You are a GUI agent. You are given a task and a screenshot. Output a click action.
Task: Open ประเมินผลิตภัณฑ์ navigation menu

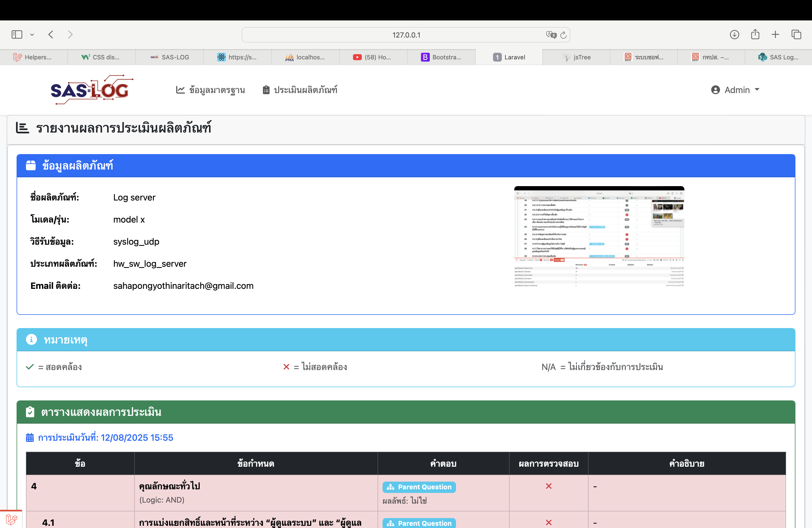[x=300, y=90]
